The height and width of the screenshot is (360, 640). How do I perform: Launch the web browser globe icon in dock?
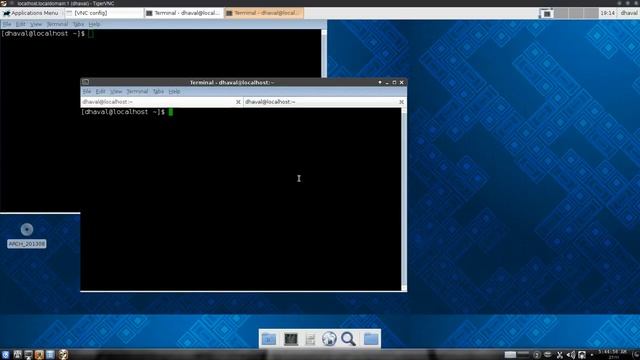point(329,339)
